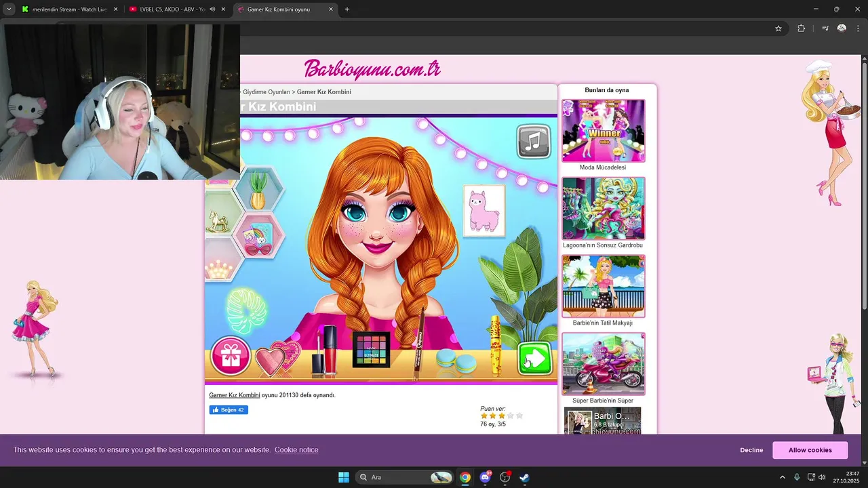Rate the game four stars
The image size is (868, 488).
[x=511, y=416]
